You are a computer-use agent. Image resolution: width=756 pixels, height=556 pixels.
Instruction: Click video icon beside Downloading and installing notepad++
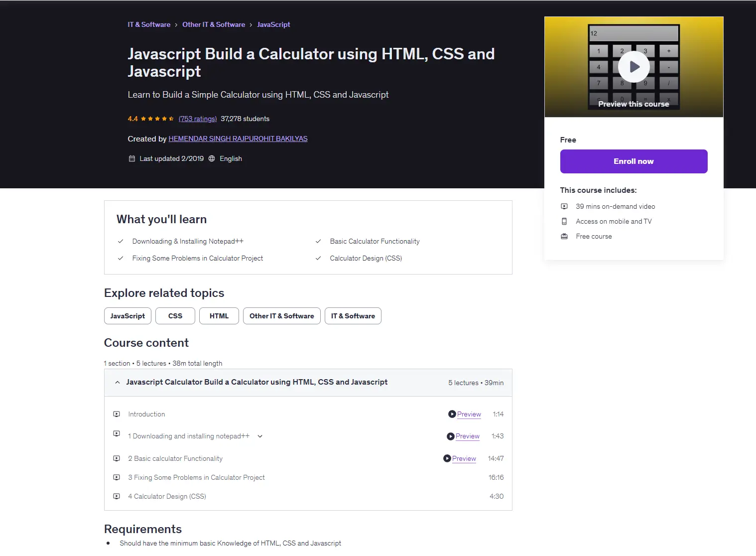pyautogui.click(x=117, y=433)
